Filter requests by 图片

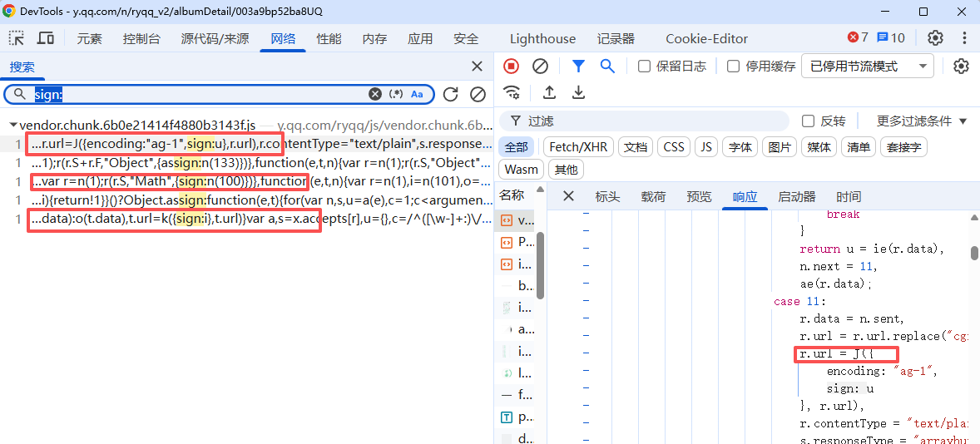tap(780, 147)
